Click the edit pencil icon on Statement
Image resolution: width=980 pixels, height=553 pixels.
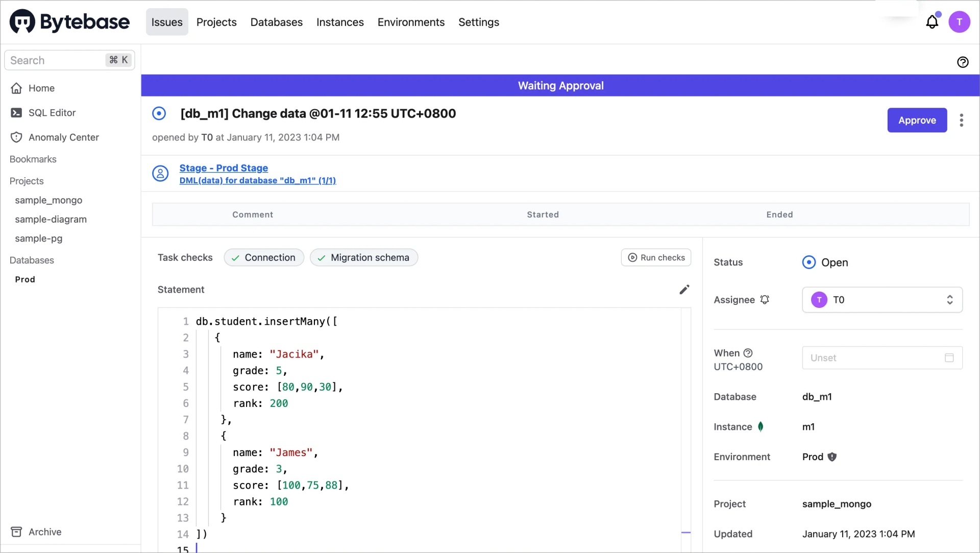684,290
